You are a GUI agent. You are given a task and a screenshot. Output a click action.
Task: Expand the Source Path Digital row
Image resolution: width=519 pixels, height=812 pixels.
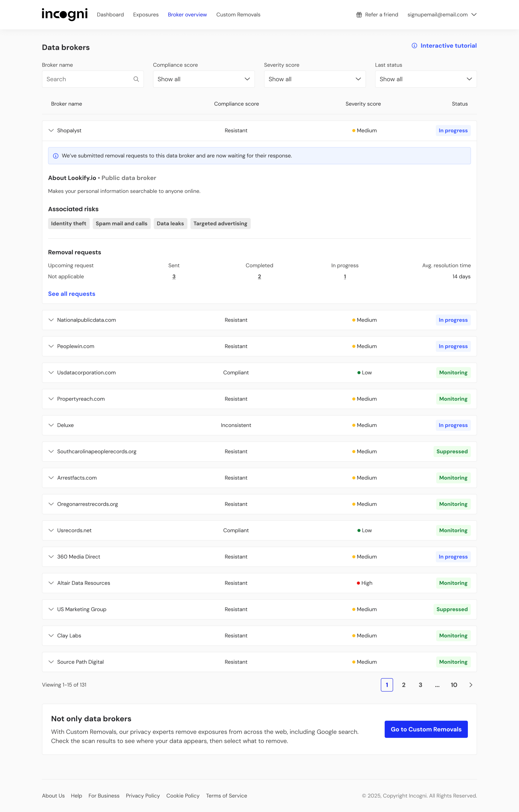click(x=51, y=662)
